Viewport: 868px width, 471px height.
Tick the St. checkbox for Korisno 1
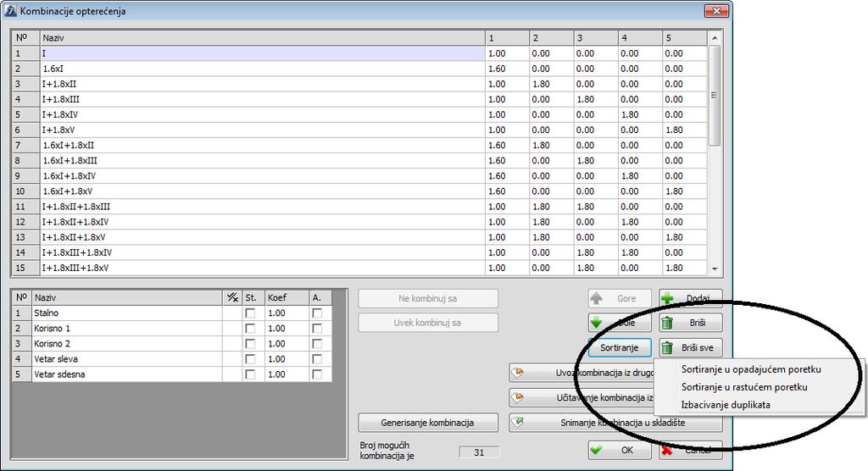[x=250, y=328]
